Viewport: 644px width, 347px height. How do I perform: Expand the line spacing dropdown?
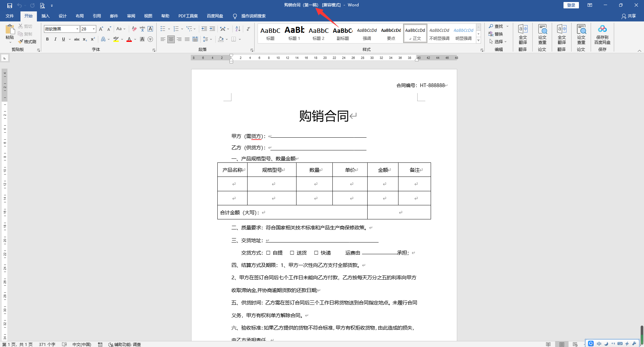pyautogui.click(x=211, y=39)
